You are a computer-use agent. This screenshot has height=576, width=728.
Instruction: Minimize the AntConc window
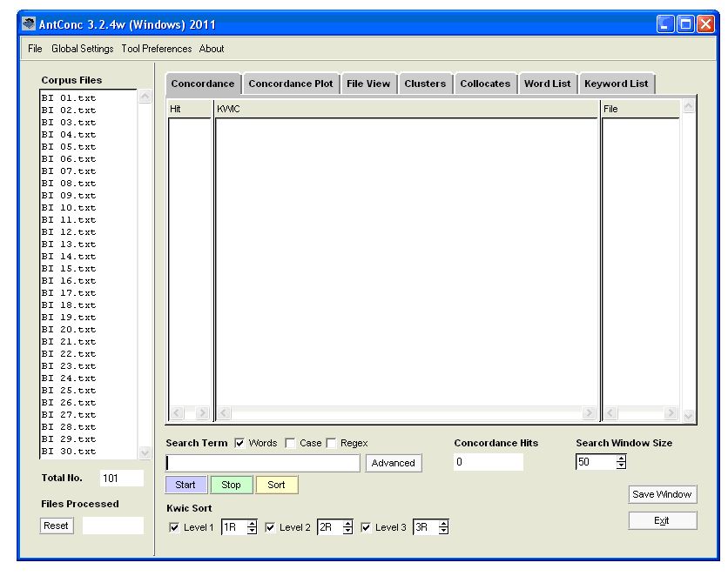pos(665,23)
